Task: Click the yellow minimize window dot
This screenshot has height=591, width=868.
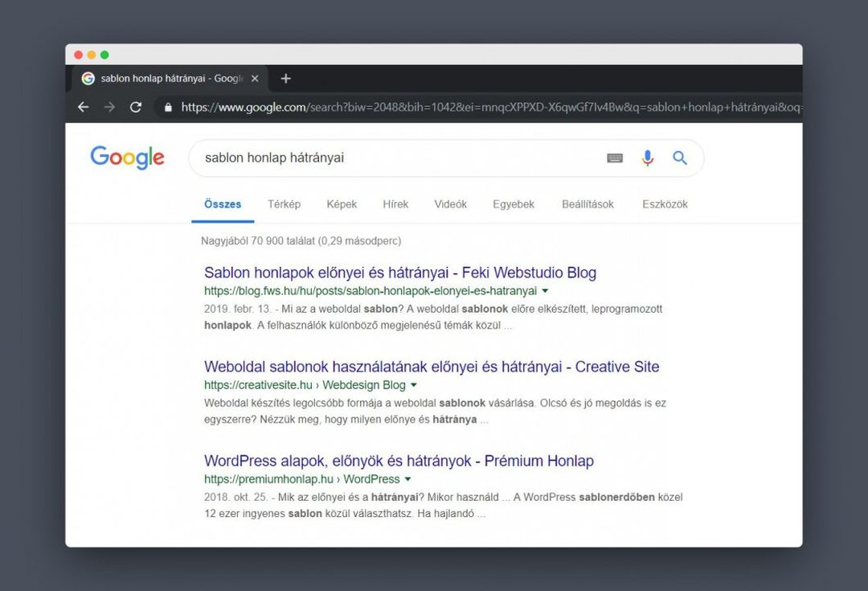Action: pos(92,55)
